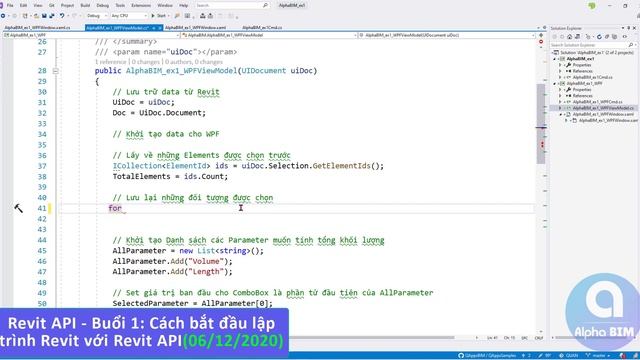The width and height of the screenshot is (640, 360).
Task: Click the Home icon in Solution Explorer
Action: pos(570,37)
